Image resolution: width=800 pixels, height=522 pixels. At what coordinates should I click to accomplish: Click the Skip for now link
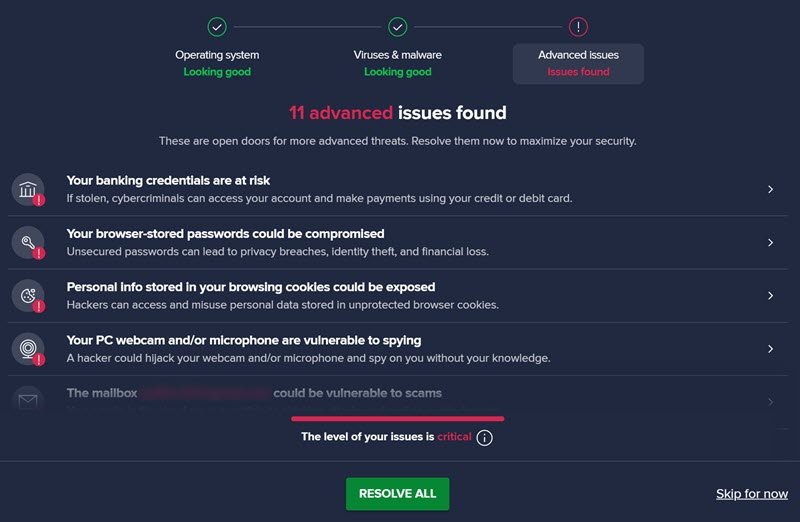(x=751, y=494)
